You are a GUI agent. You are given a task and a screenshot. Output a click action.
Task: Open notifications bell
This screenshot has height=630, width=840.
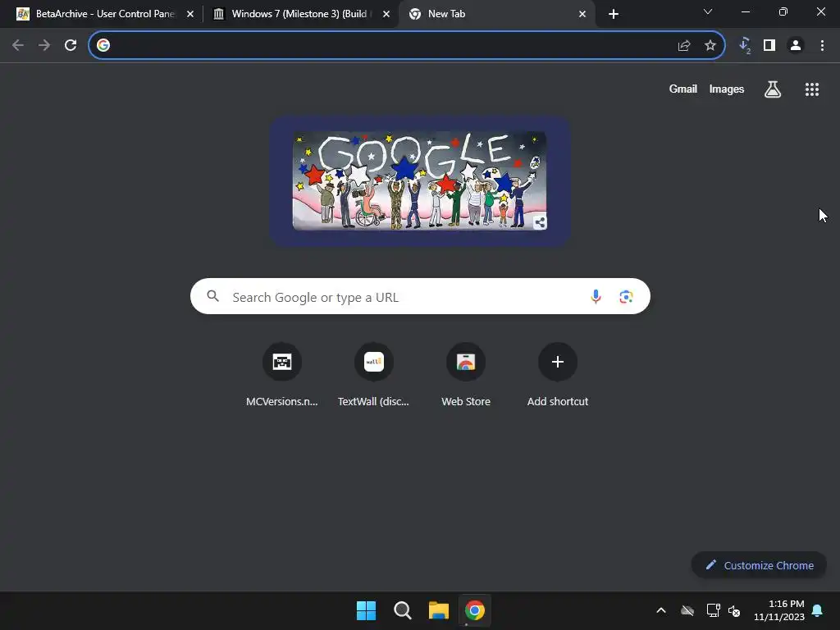point(818,610)
